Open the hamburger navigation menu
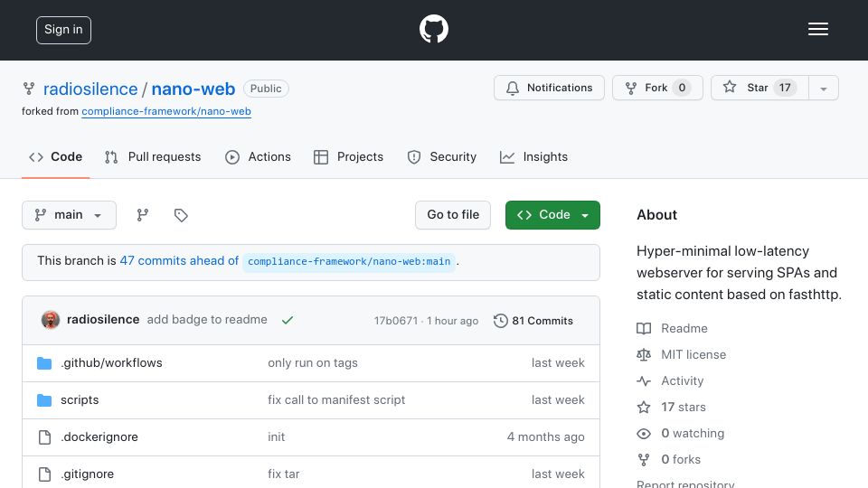Screen dimensions: 868x488 pyautogui.click(x=817, y=29)
